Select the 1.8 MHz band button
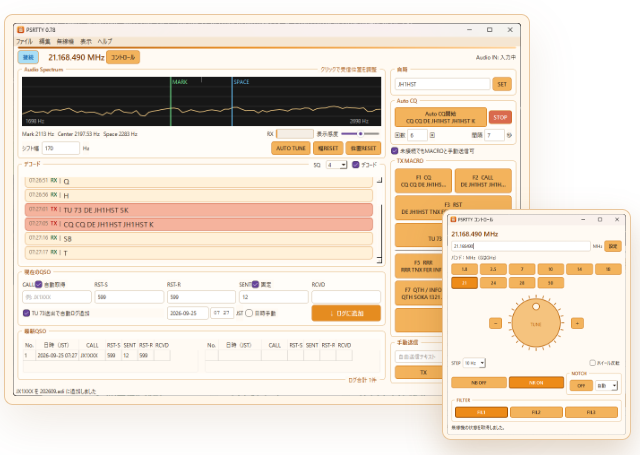This screenshot has width=640, height=455. coord(464,269)
